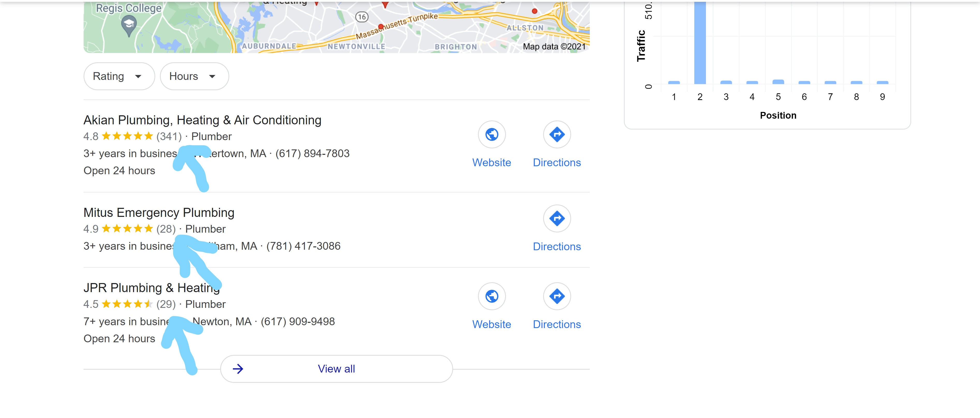Open Akian Plumbing, Heating & Air Conditioning listing
The image size is (980, 418).
pyautogui.click(x=202, y=120)
